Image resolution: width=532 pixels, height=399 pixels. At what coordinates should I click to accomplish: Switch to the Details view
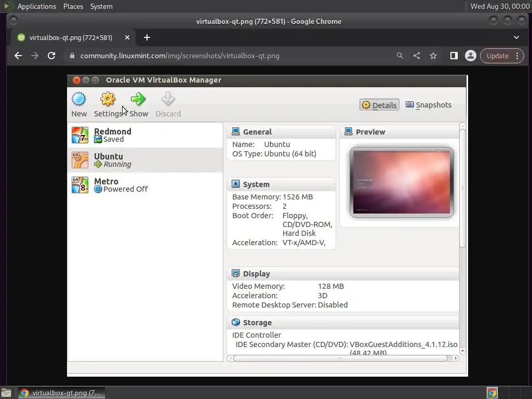[379, 105]
